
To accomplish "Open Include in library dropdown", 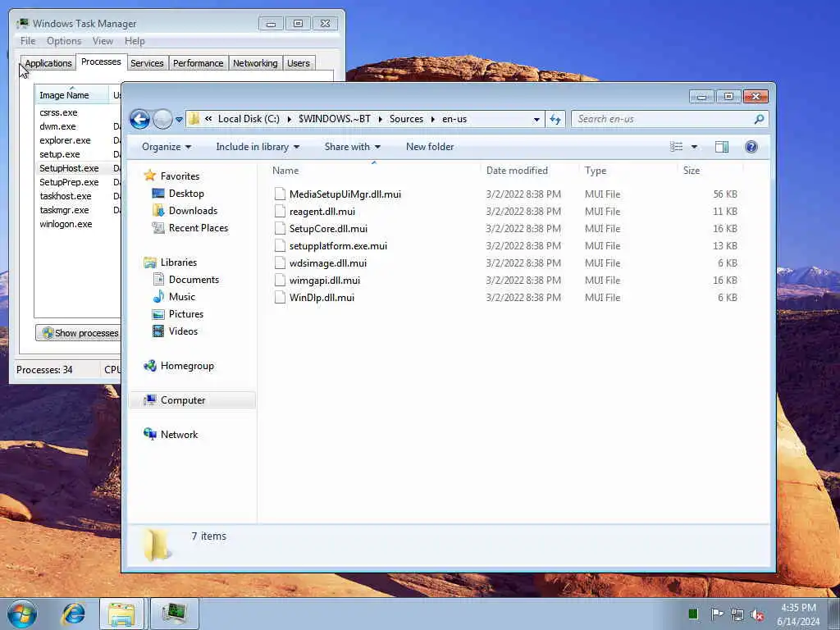I will point(258,147).
